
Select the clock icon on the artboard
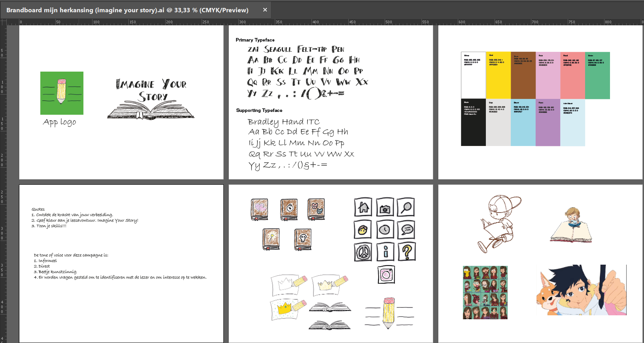[x=385, y=229]
